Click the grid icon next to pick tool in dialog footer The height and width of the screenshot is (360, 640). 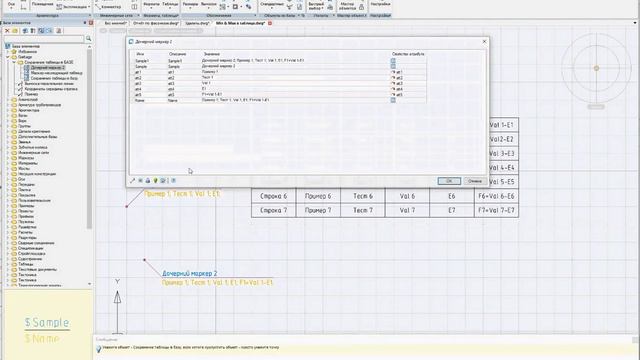click(x=140, y=180)
